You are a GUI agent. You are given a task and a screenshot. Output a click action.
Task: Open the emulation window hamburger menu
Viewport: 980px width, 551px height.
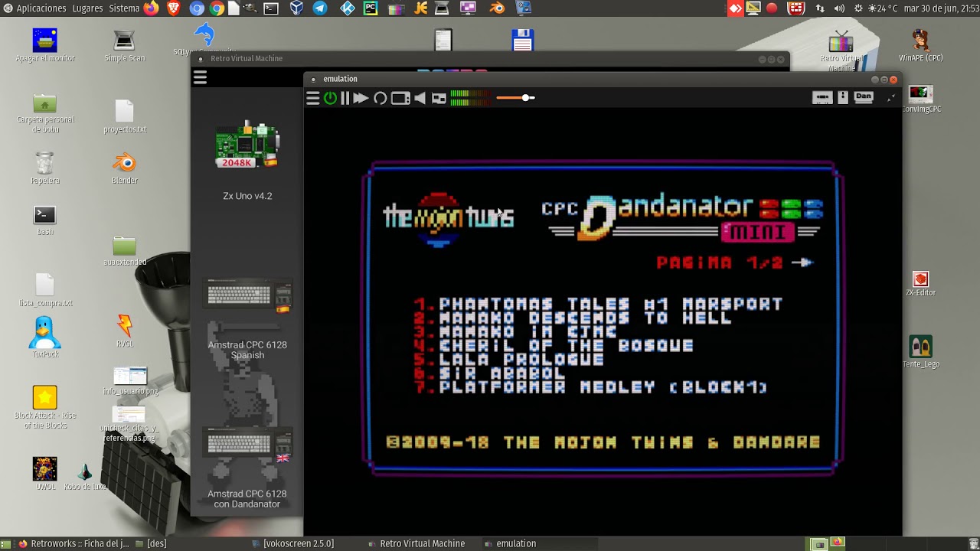pos(312,98)
